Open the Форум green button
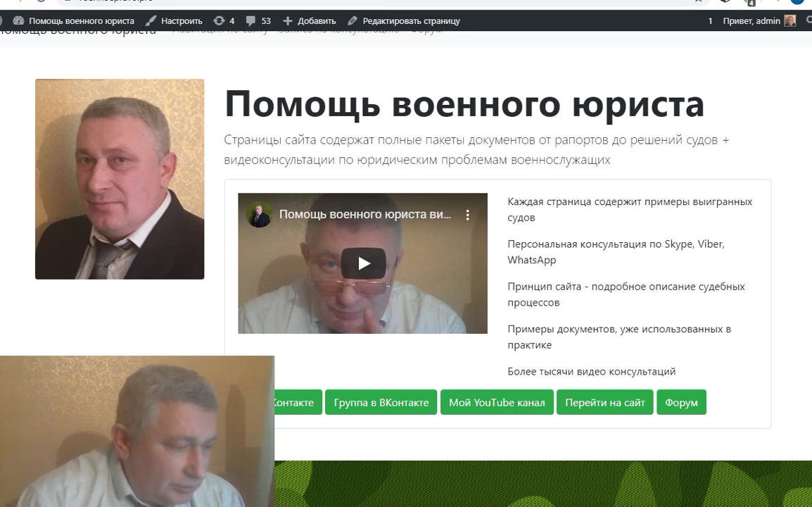812x507 pixels. [x=681, y=403]
